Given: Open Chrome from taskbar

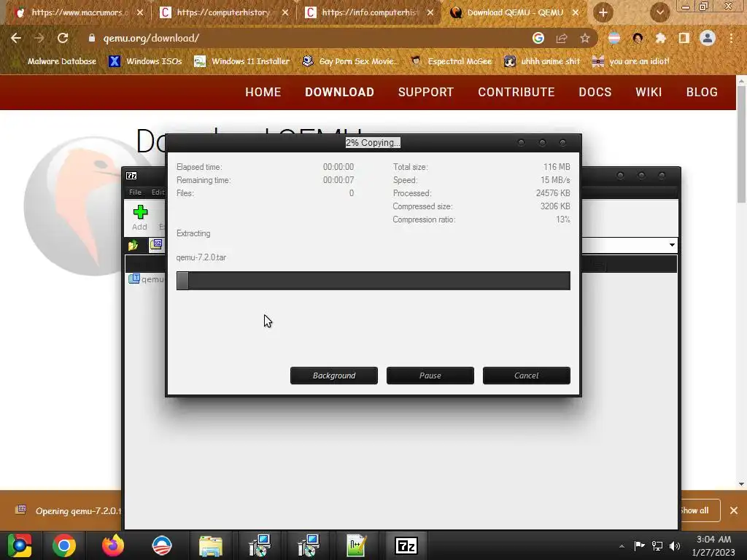Looking at the screenshot, I should click(64, 545).
